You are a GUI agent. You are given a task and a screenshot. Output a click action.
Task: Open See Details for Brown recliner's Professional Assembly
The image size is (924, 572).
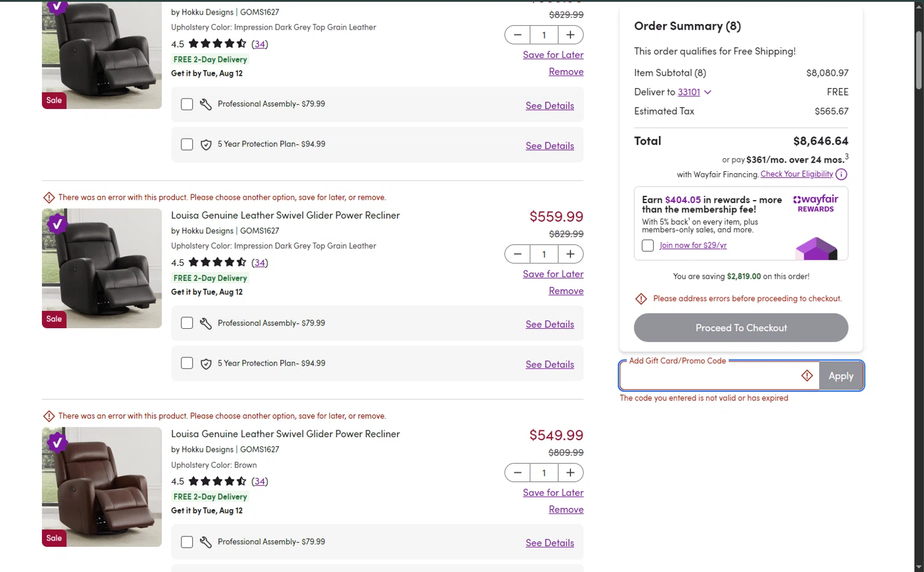click(549, 543)
